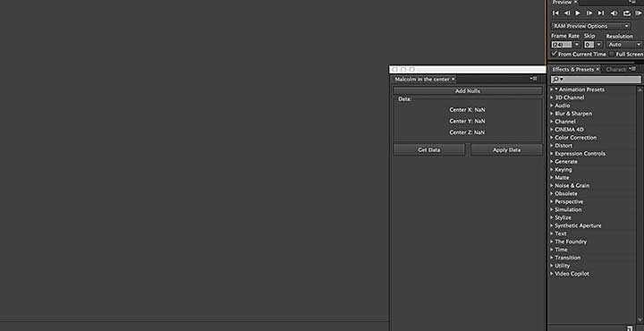Click the Play button in Preview panel
644x331 pixels.
(578, 13)
